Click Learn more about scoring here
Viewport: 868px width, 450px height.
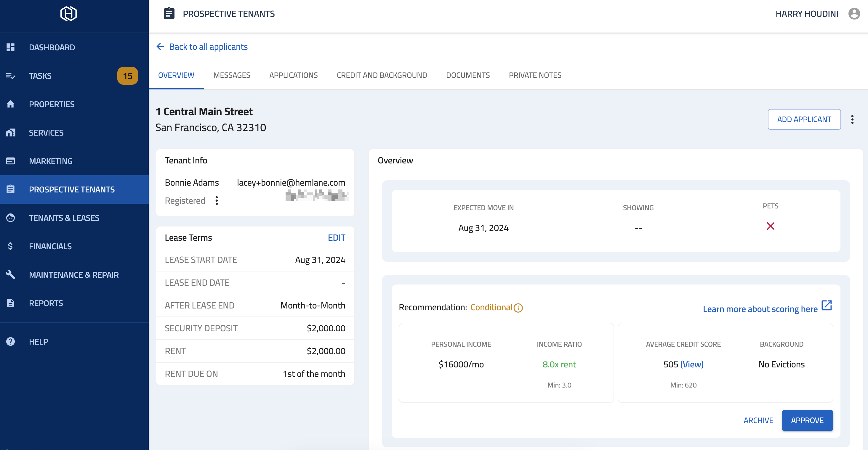pyautogui.click(x=760, y=309)
